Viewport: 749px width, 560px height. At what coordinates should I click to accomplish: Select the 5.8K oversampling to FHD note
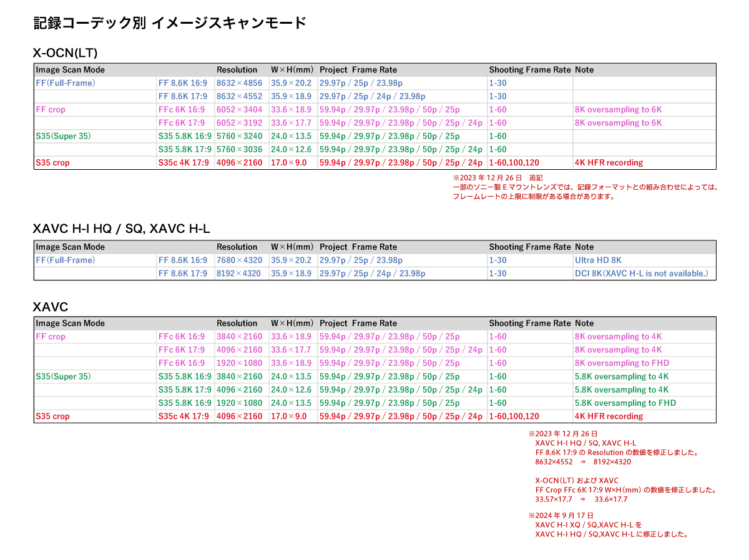click(625, 403)
